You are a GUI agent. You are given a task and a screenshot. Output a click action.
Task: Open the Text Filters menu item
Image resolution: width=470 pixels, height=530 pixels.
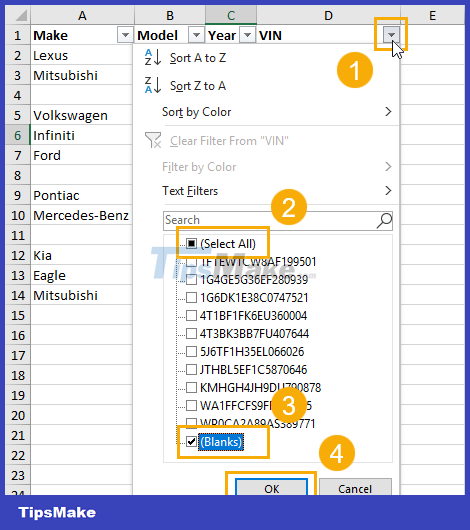[190, 191]
